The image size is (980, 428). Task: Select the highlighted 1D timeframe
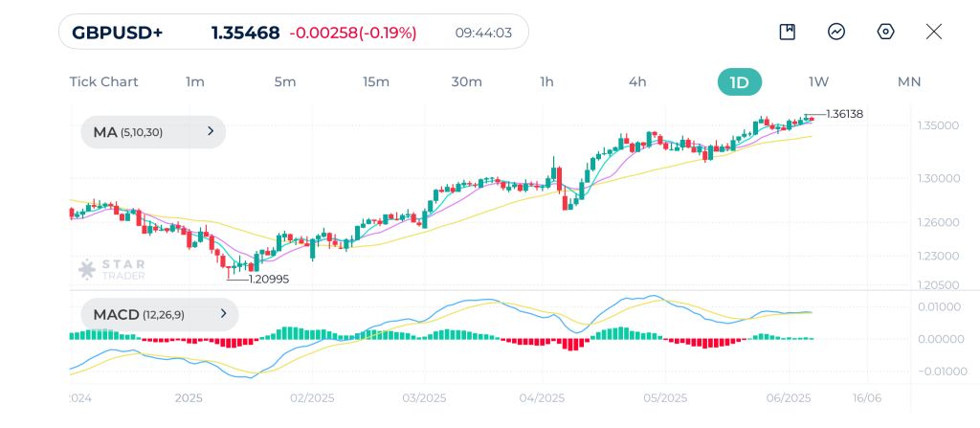(x=739, y=81)
